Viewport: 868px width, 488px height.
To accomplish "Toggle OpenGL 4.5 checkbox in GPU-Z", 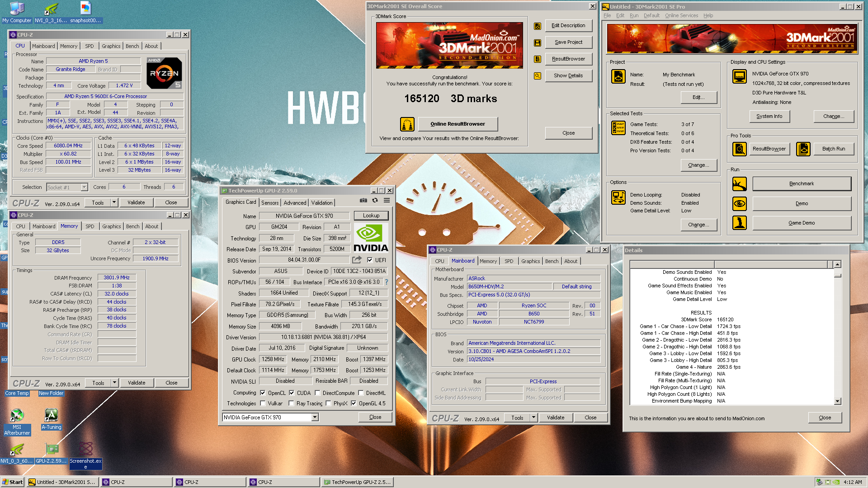I will [x=354, y=404].
